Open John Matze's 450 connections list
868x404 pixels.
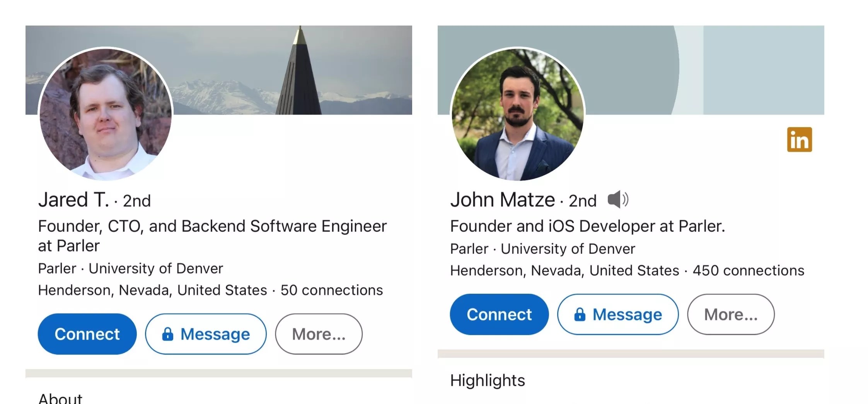click(x=748, y=270)
